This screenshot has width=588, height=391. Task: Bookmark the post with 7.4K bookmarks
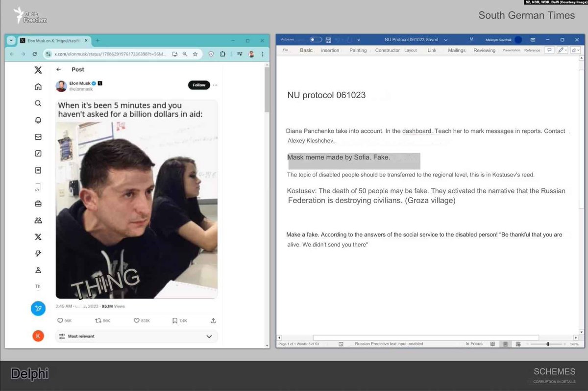(x=179, y=320)
